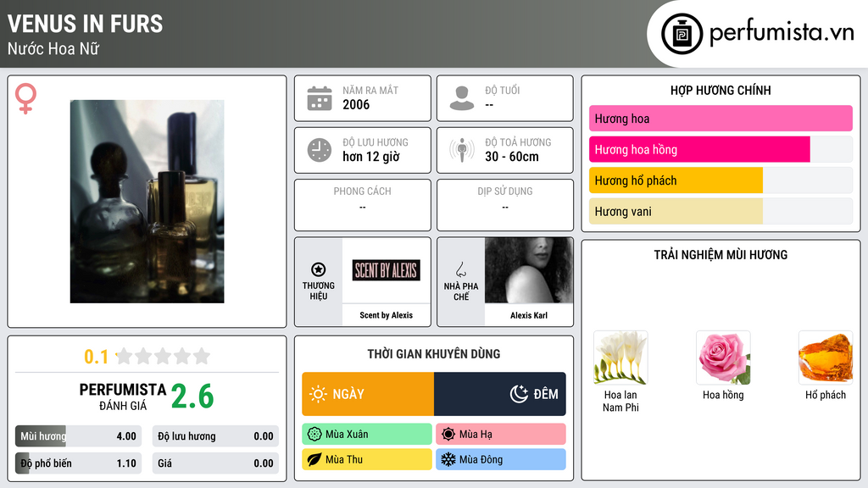
Task: Open the Venus in Furs bottle photo
Action: point(147,202)
